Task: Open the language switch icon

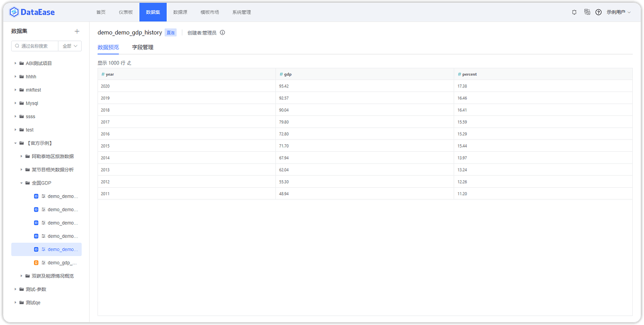Action: (587, 12)
